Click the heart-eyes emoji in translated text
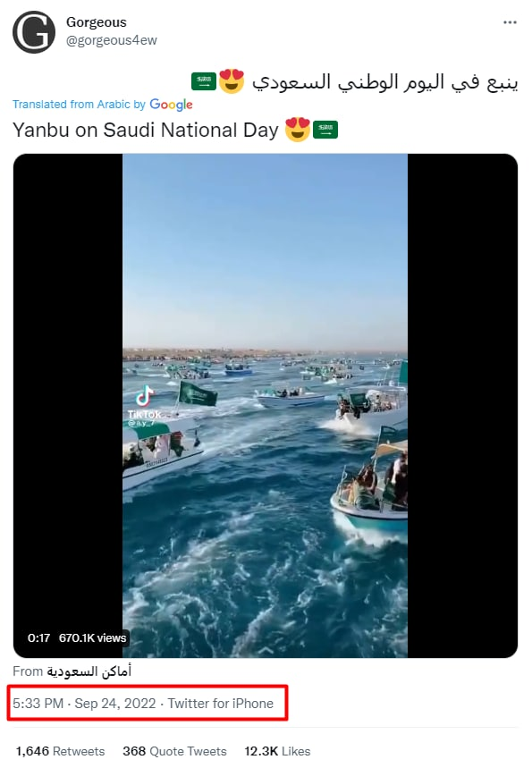 coord(298,130)
